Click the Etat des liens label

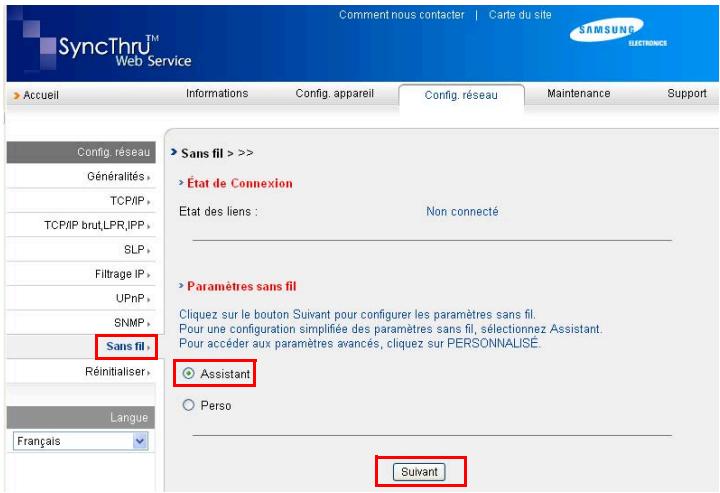[218, 212]
